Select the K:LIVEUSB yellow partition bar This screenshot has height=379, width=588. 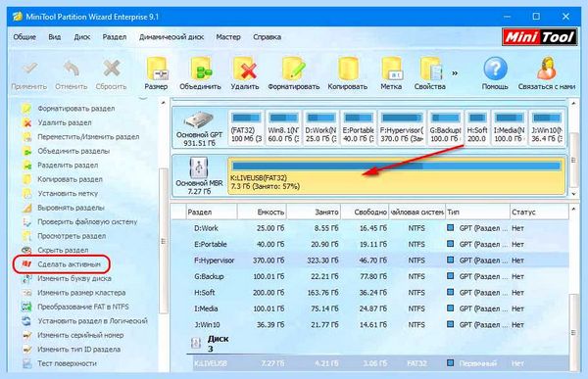[x=396, y=176]
